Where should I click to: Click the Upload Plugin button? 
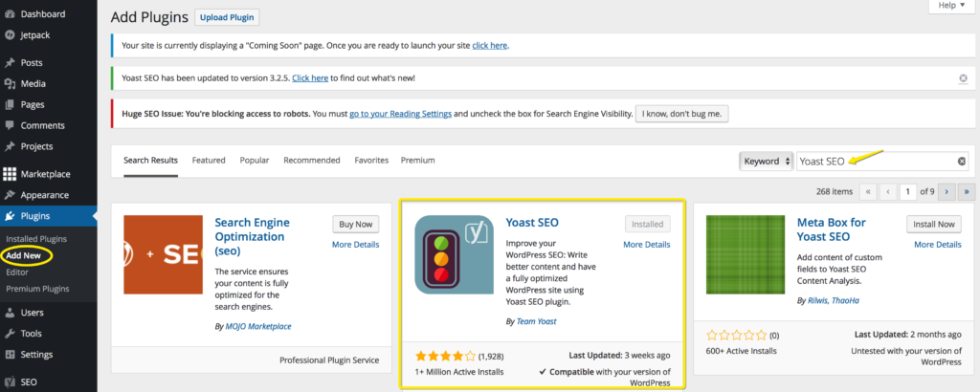point(227,17)
